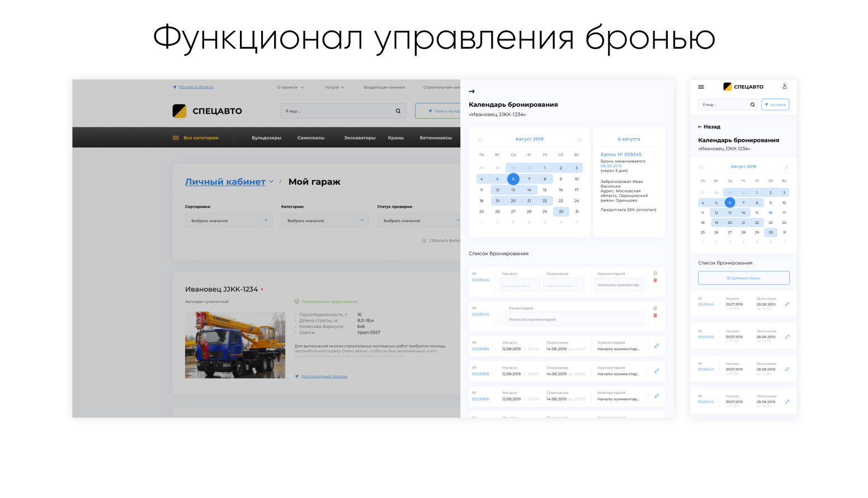Click the crane photo thumbnail
Viewport: 868px width, 498px height.
click(235, 345)
